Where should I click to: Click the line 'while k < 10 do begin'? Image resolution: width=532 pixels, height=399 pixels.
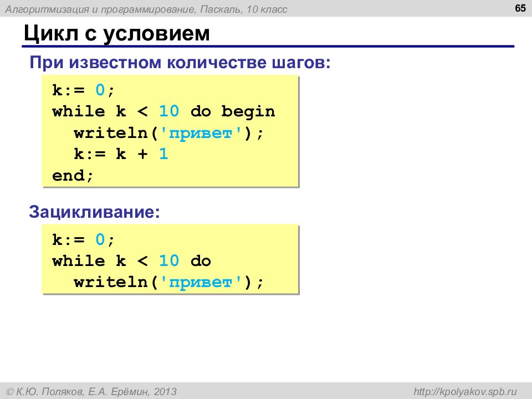163,111
